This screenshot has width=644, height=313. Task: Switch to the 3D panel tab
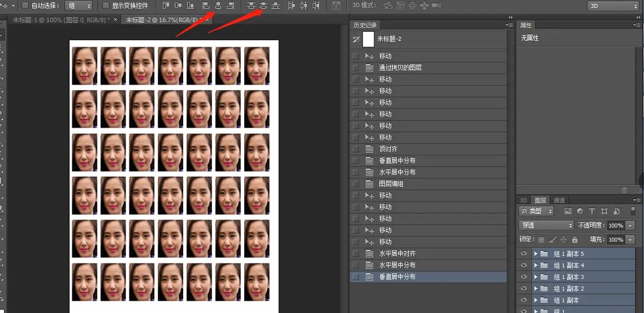523,200
